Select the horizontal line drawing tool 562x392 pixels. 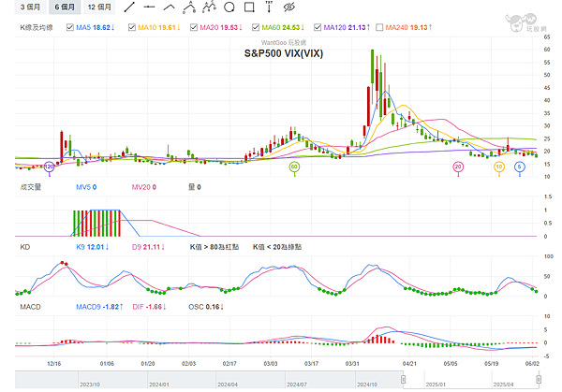point(149,7)
